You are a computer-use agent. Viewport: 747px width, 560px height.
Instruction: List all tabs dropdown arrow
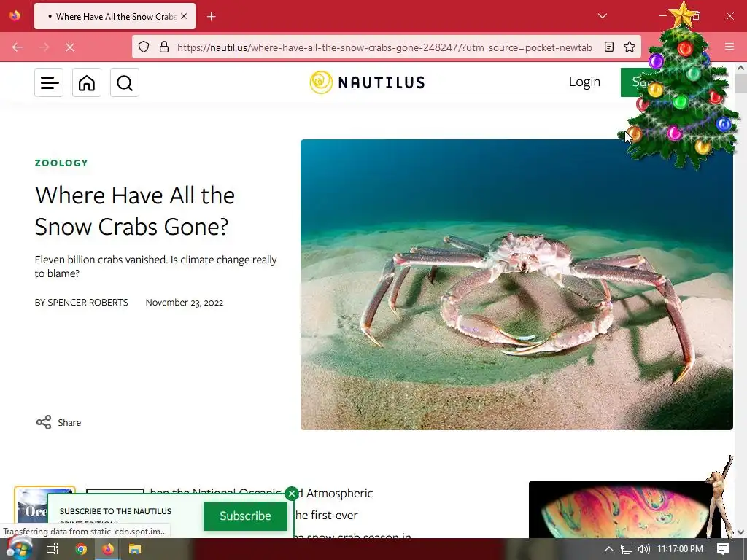(602, 16)
